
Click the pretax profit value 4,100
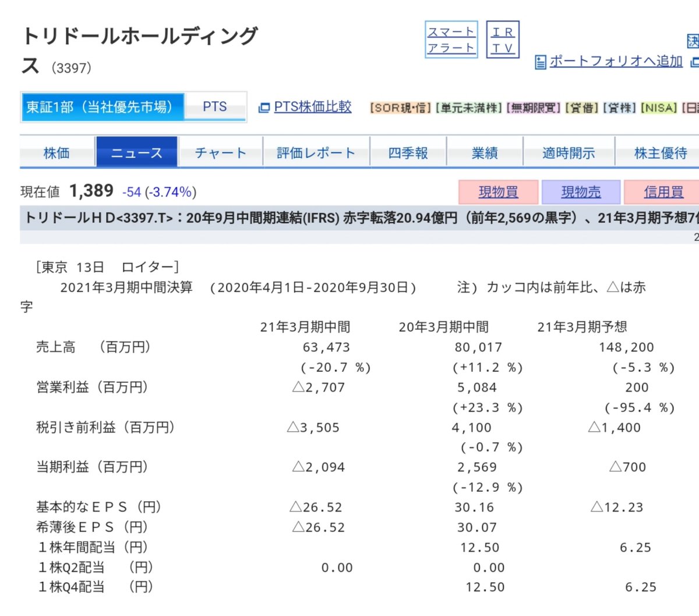472,428
